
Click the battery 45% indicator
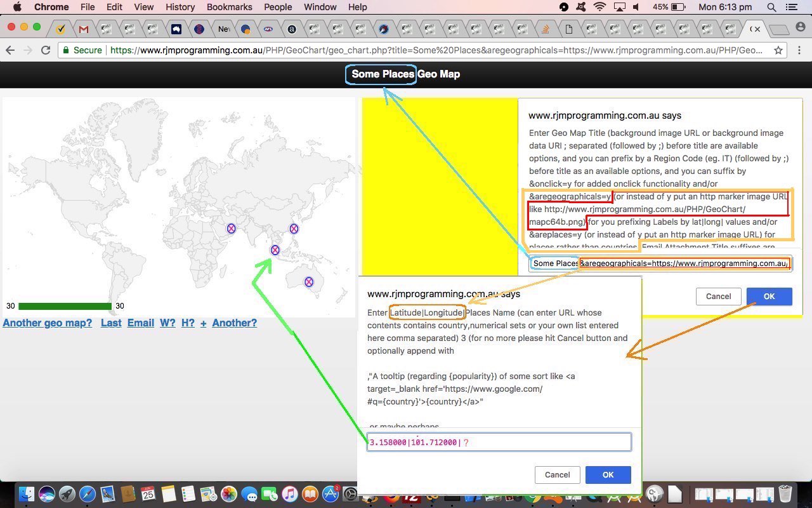[x=669, y=7]
